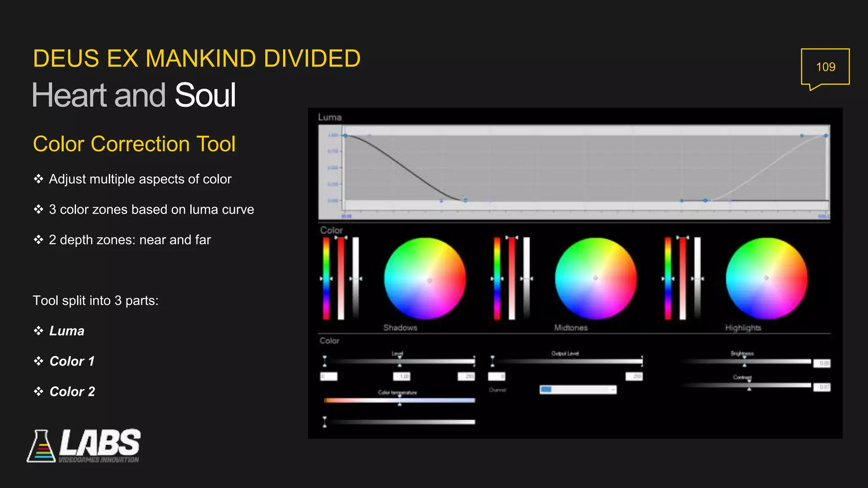The image size is (868, 488).
Task: Select the dark curve's bottom end point
Action: (465, 200)
